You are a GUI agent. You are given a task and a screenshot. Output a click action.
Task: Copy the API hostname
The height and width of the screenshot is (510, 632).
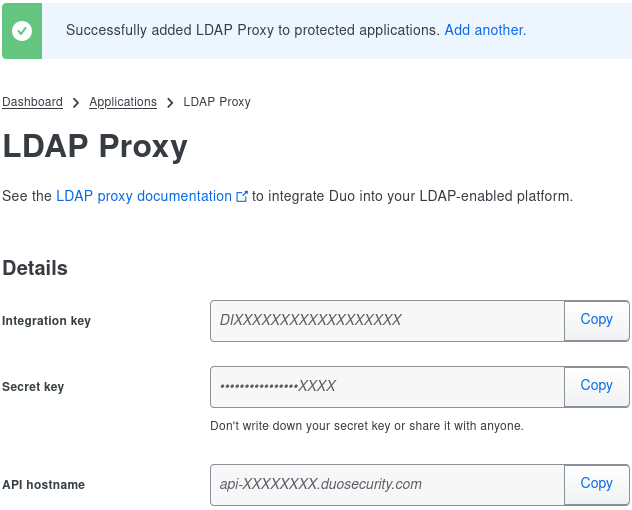597,485
